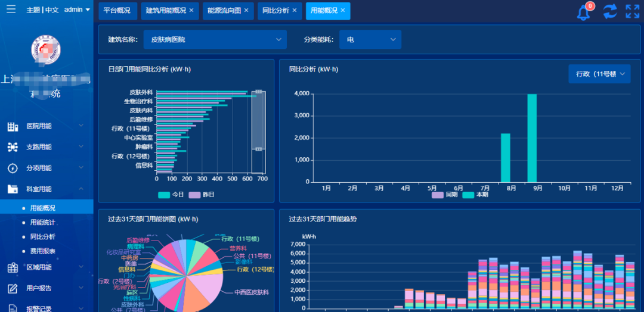Screen dimensions: 644x312
Task: Switch to the 平台概况 tab
Action: pyautogui.click(x=117, y=11)
